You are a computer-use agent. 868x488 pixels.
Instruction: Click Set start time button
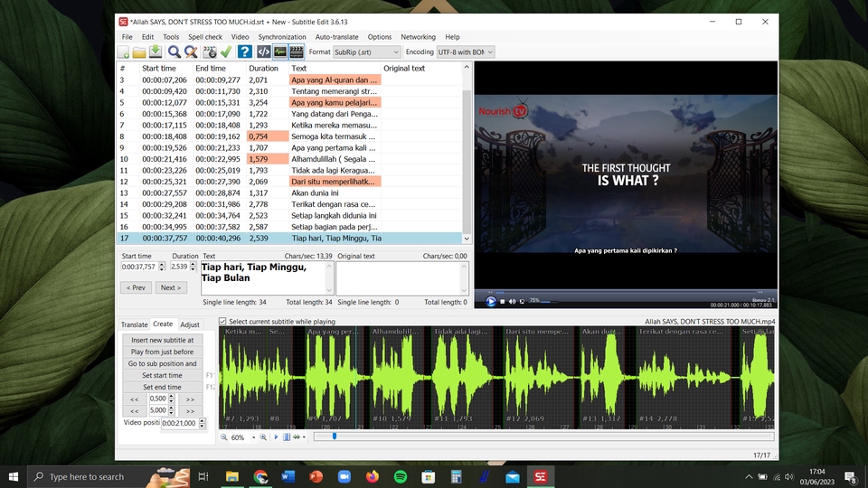pos(162,375)
